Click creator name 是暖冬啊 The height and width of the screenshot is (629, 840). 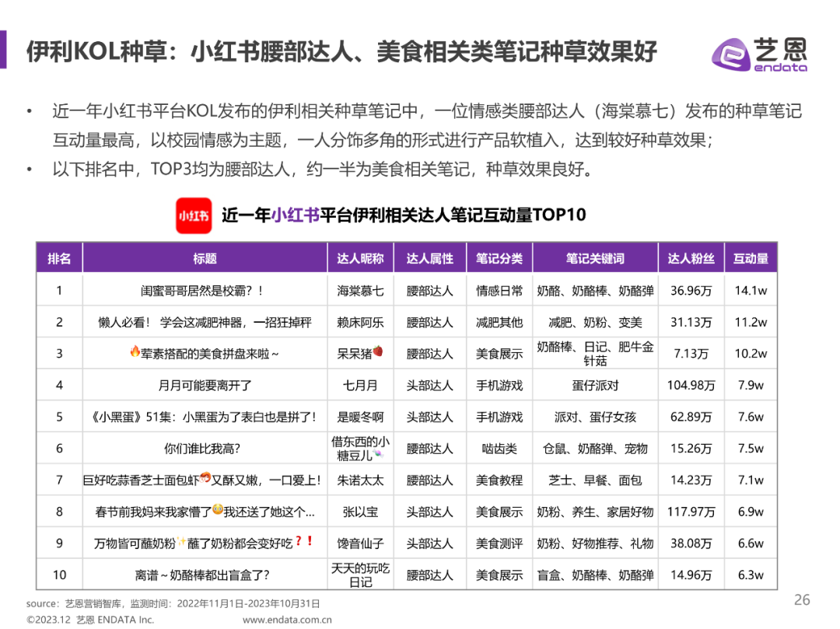pos(360,417)
